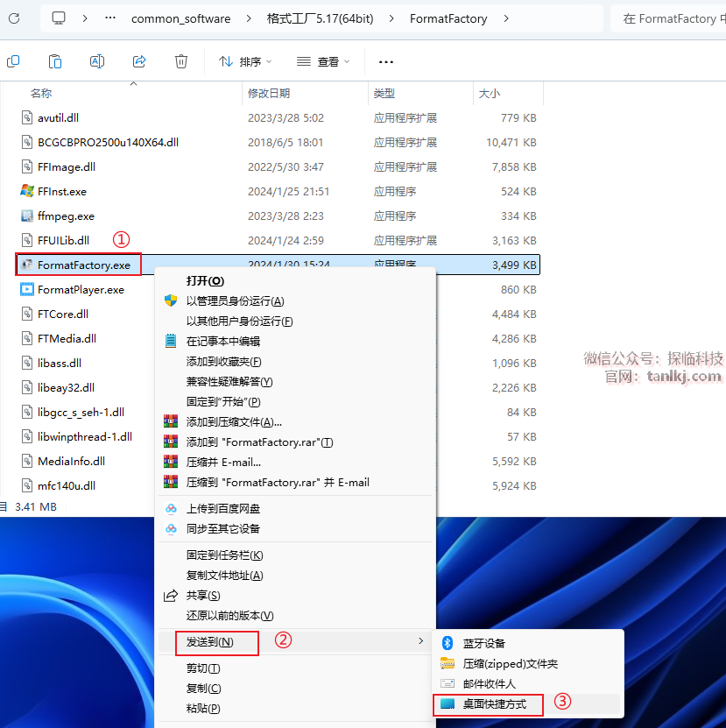Screen dimensions: 726x728
Task: Click the Delete trash icon in toolbar
Action: click(181, 61)
